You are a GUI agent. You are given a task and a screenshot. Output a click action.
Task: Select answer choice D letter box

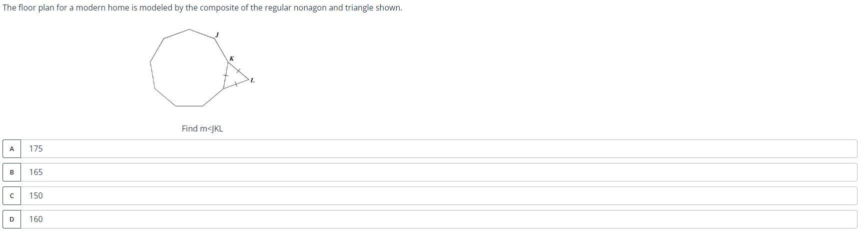coord(12,219)
